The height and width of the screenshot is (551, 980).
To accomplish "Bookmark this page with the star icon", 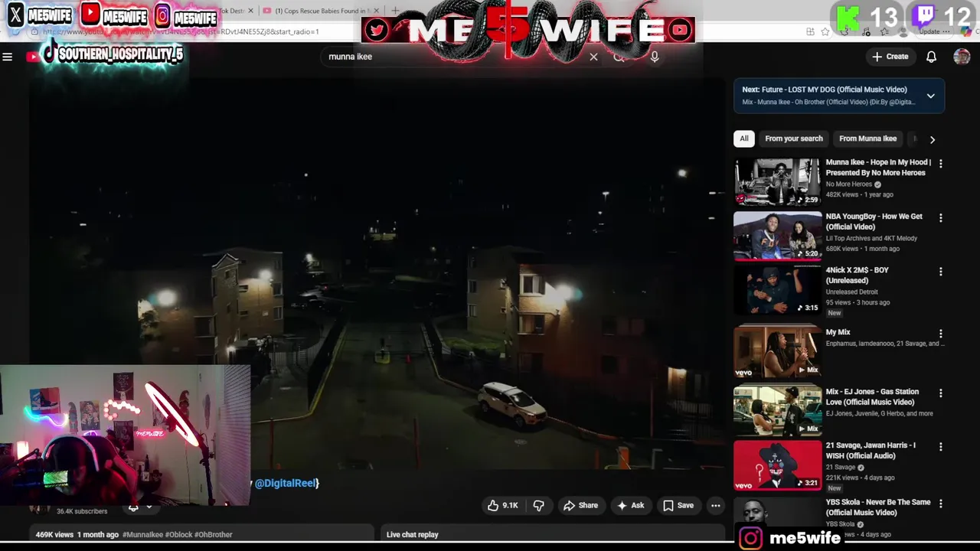I will [x=825, y=31].
